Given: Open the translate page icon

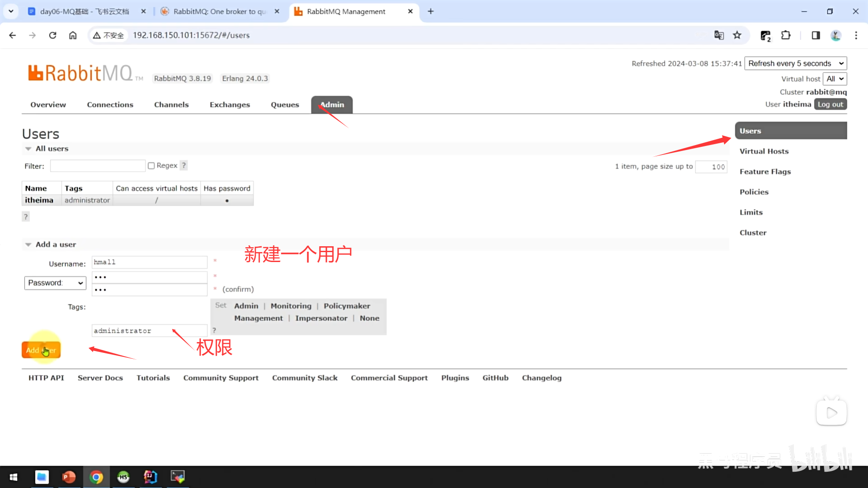Looking at the screenshot, I should [x=719, y=35].
